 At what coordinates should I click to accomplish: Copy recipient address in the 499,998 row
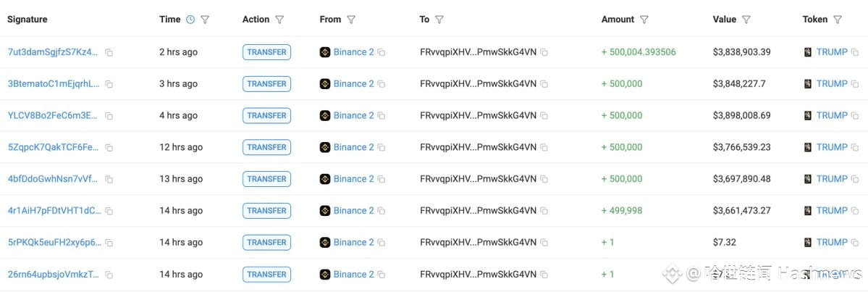click(544, 211)
